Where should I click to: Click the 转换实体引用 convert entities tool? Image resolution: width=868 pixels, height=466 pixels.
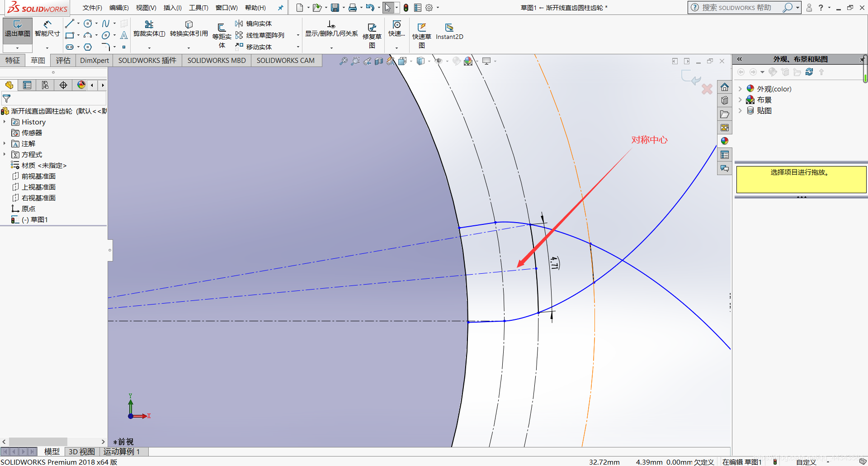189,29
